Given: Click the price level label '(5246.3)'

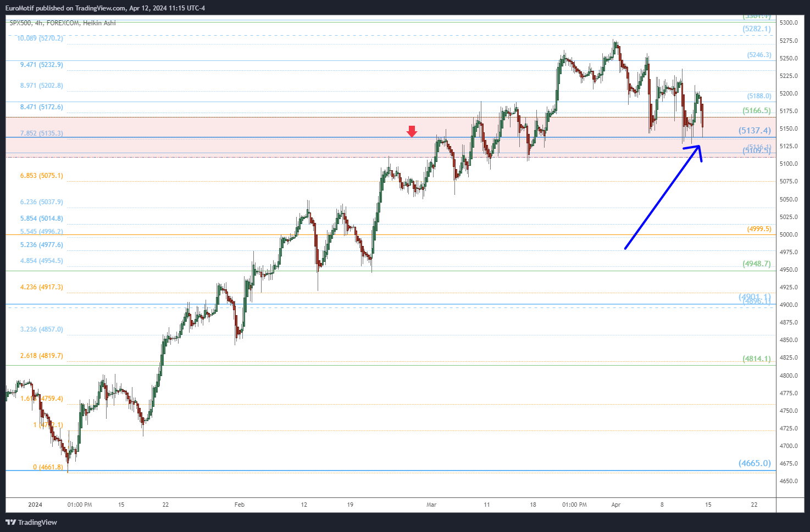Looking at the screenshot, I should (759, 55).
